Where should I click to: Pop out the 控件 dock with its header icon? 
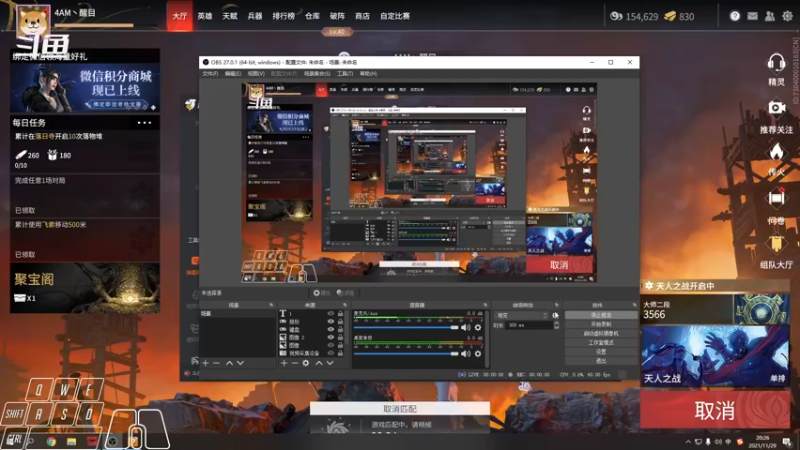pos(634,305)
